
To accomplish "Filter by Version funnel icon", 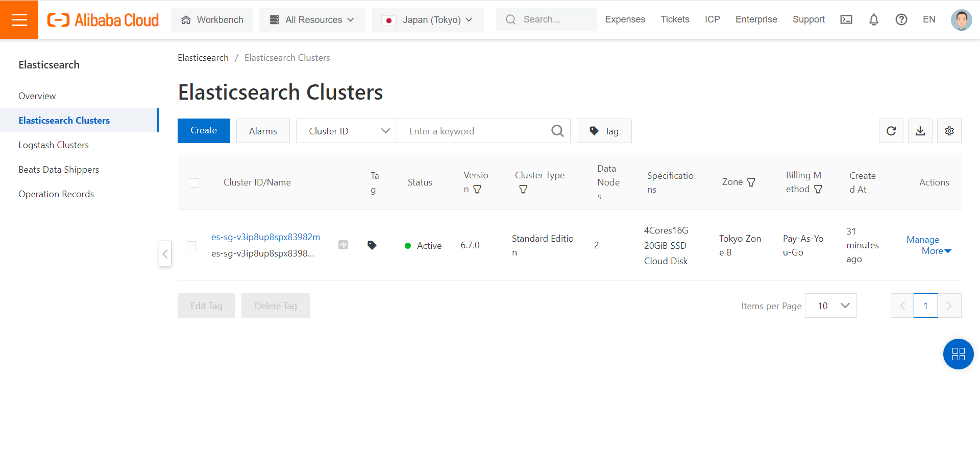I will [x=478, y=190].
